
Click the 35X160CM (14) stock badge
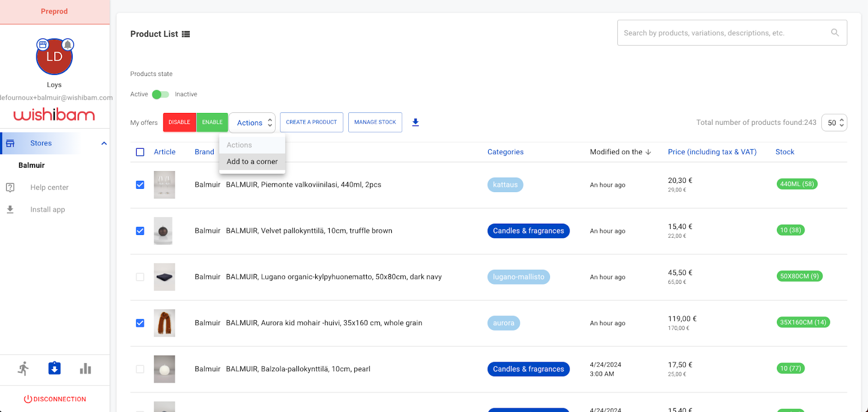tap(803, 322)
